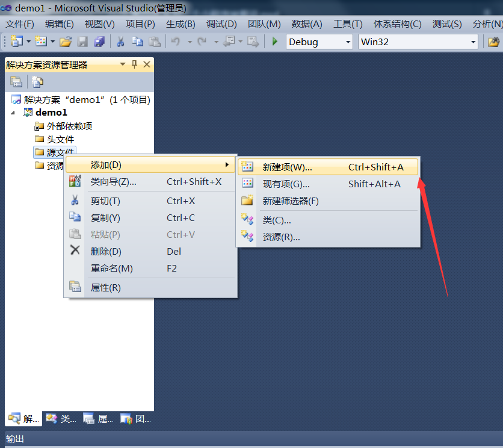The height and width of the screenshot is (448, 503).
Task: Open the 项目(P) menu
Action: click(140, 24)
